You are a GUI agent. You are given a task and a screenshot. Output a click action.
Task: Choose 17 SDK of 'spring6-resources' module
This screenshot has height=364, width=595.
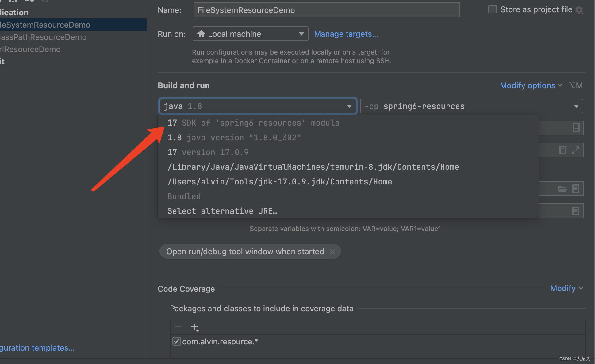[x=253, y=123]
